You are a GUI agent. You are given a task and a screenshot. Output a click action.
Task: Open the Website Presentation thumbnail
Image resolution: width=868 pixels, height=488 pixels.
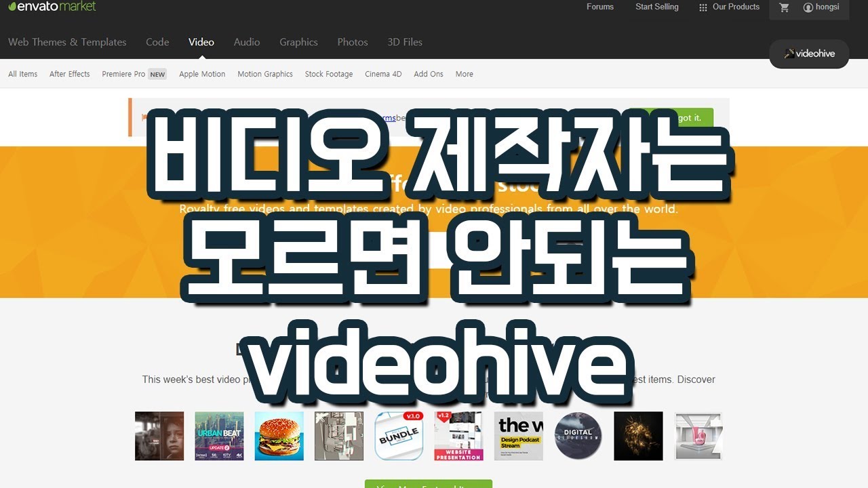(x=458, y=436)
